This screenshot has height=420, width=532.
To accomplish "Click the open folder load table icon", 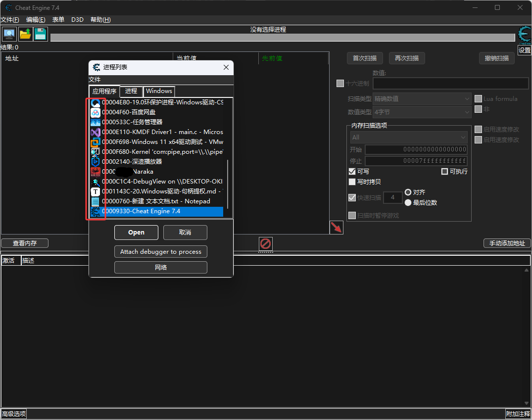I will pyautogui.click(x=25, y=34).
